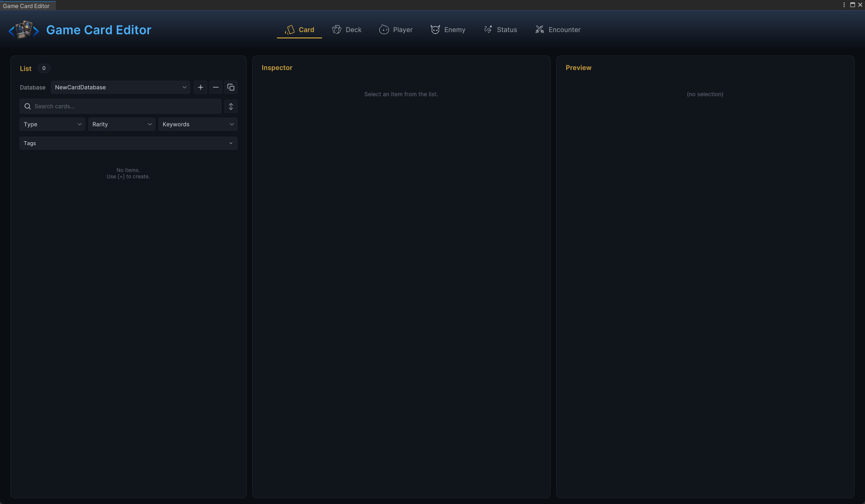
Task: Open the Enemy tab
Action: (x=448, y=29)
